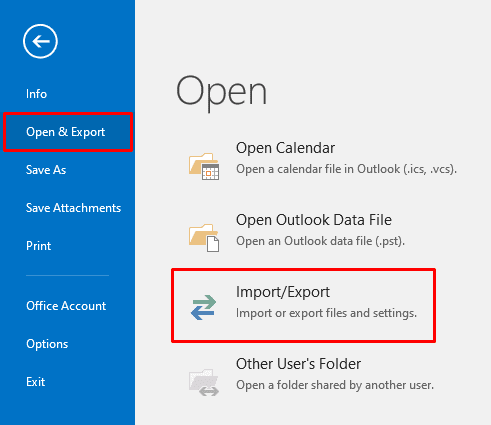Viewport: 491px width, 425px height.
Task: Go to the Print page
Action: (x=38, y=246)
